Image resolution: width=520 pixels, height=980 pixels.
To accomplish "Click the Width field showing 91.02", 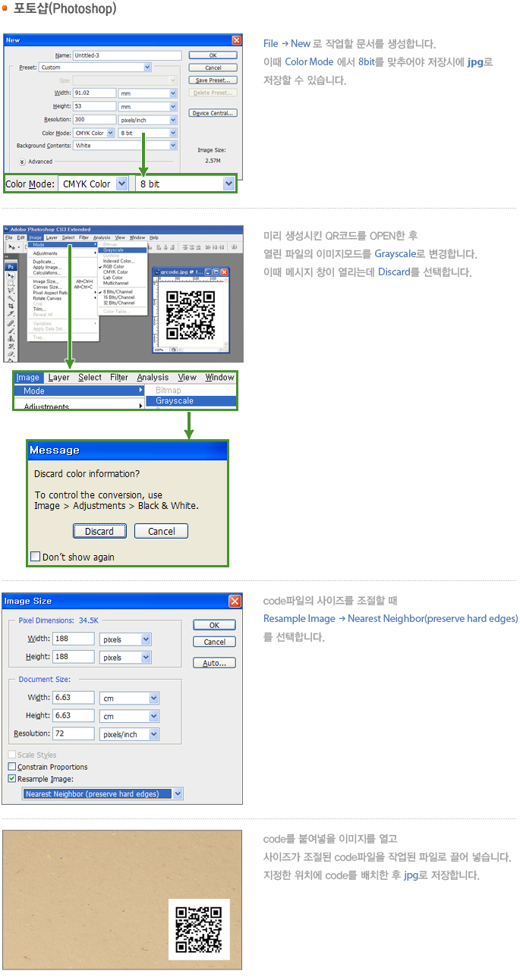I will tap(95, 93).
